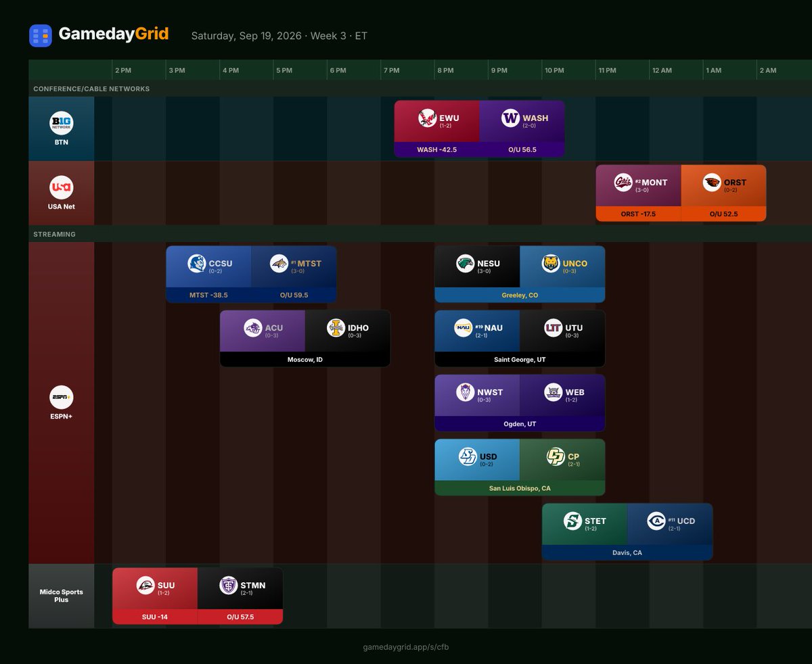Viewport: 812px width, 664px height.
Task: Click the EWU eagle team logo
Action: pyautogui.click(x=427, y=118)
